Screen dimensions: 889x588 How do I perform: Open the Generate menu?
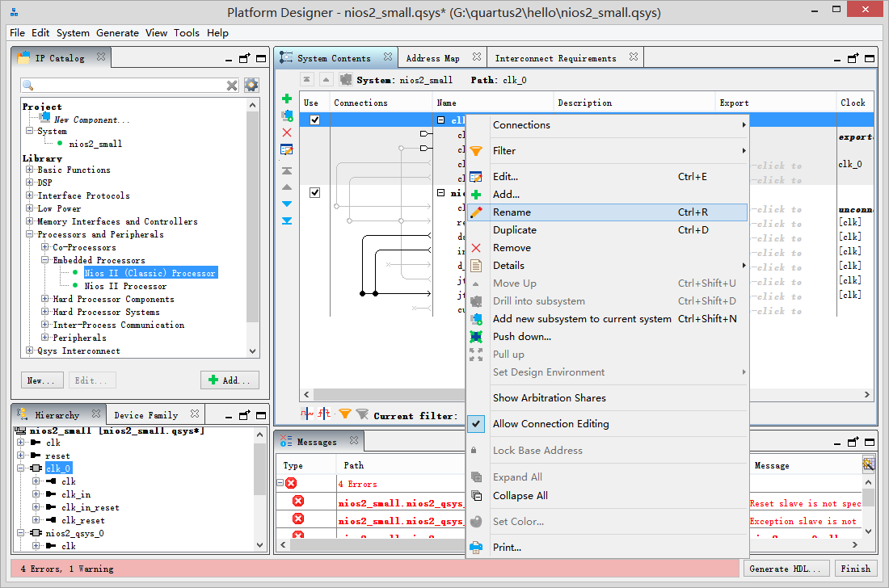pos(117,33)
